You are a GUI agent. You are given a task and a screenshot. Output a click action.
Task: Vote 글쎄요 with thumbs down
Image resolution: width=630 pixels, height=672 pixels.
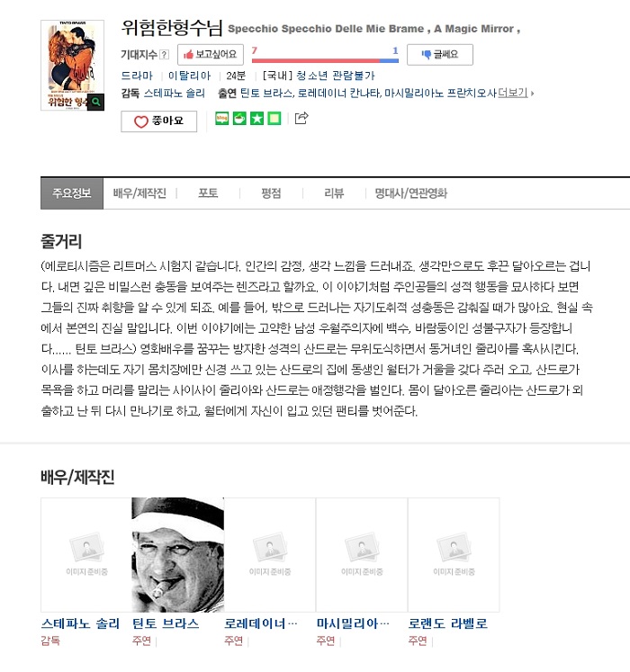tap(440, 55)
